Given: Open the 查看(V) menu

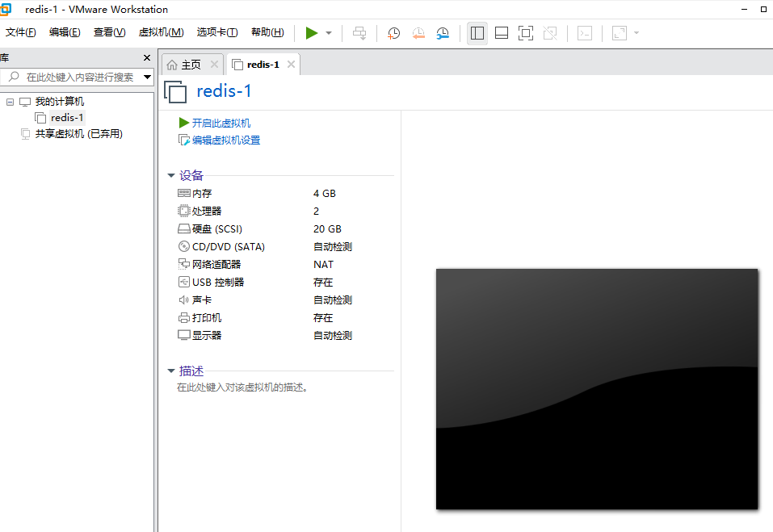Looking at the screenshot, I should 109,32.
